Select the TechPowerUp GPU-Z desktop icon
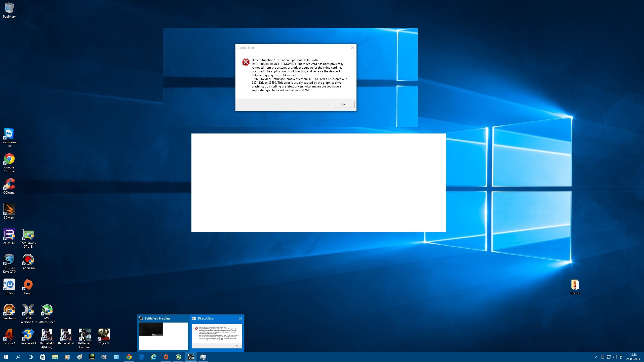The image size is (644, 362). pyautogui.click(x=28, y=238)
